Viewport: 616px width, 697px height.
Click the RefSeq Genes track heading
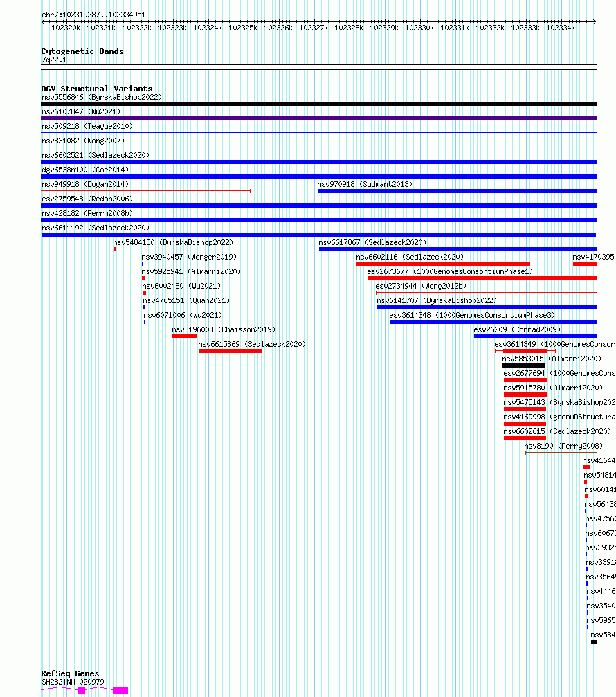[x=70, y=673]
